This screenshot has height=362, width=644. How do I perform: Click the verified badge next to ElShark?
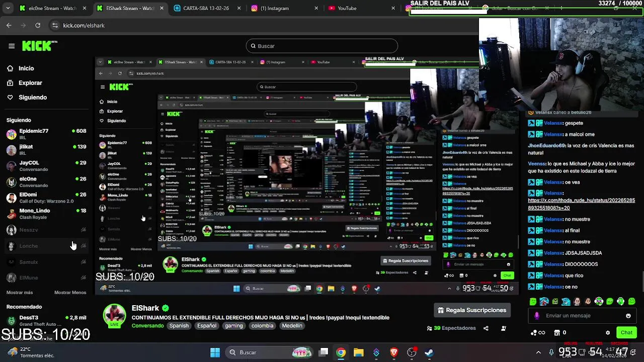pyautogui.click(x=166, y=308)
